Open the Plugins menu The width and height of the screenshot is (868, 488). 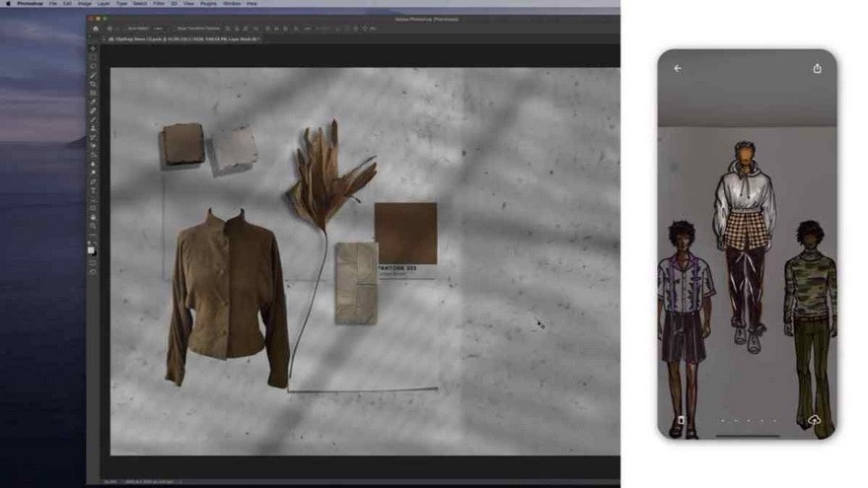(x=209, y=3)
